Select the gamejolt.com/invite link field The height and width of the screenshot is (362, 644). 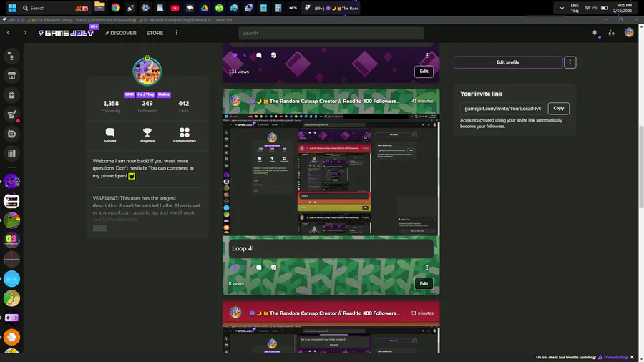click(503, 108)
